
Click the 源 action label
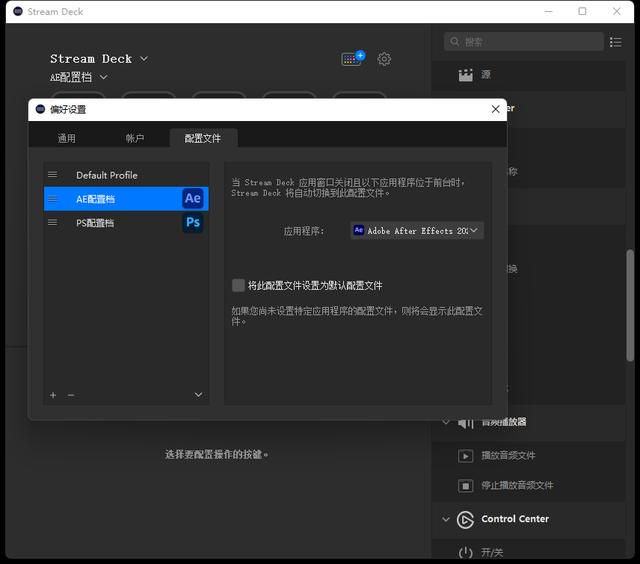point(486,74)
